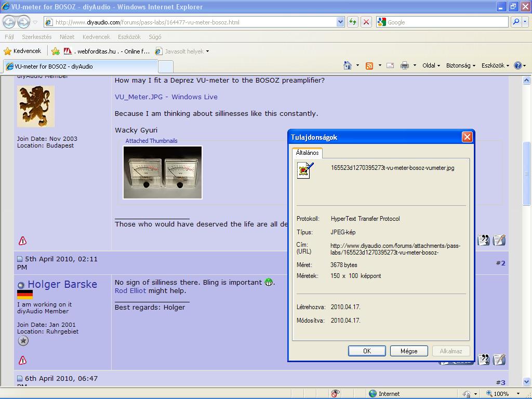The width and height of the screenshot is (532, 399).
Task: Click the add-to-favorites-bar star icon
Action: 56,51
